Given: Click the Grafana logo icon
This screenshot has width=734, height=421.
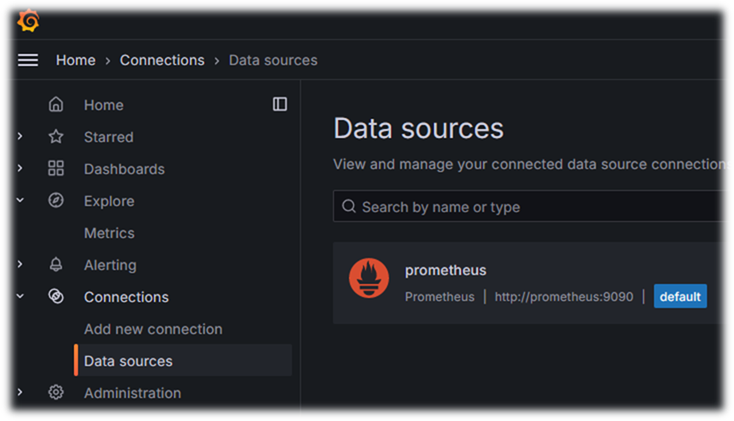Looking at the screenshot, I should click(29, 21).
